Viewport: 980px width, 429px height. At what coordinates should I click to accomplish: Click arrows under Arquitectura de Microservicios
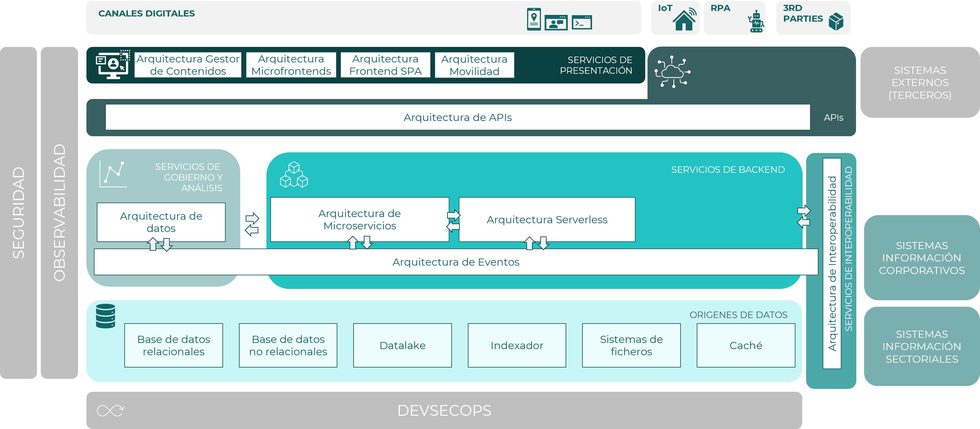click(x=360, y=242)
